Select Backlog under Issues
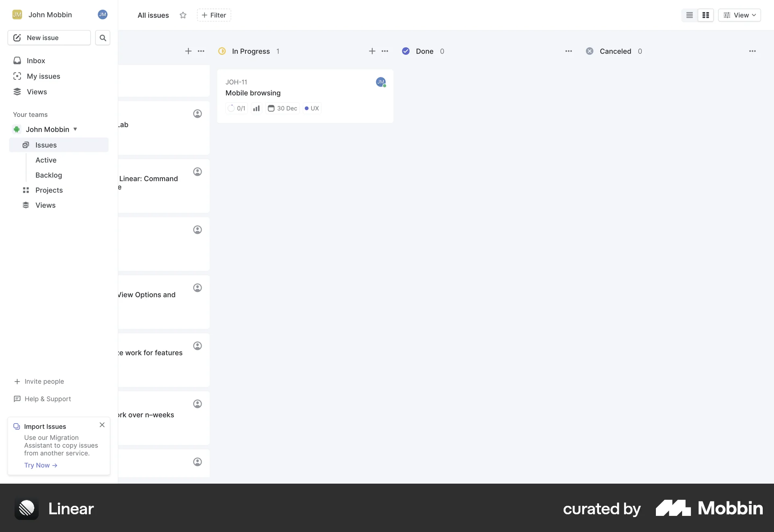This screenshot has width=774, height=532. 48,175
